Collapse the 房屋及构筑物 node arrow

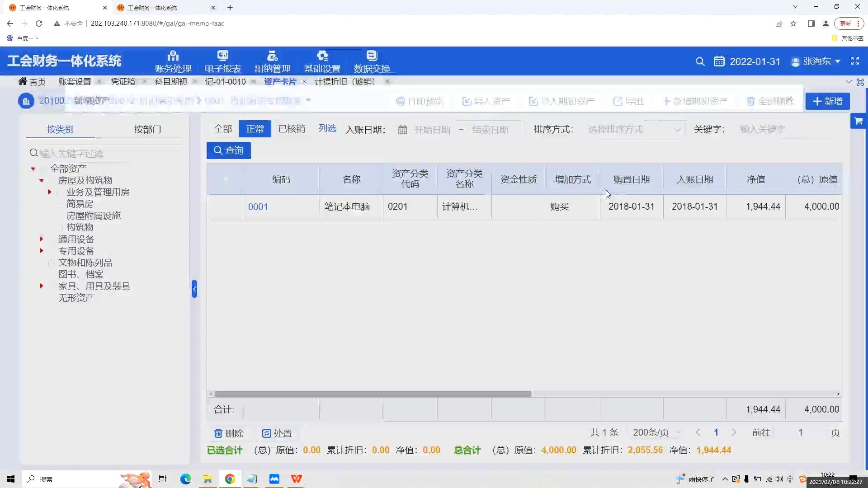tap(41, 181)
